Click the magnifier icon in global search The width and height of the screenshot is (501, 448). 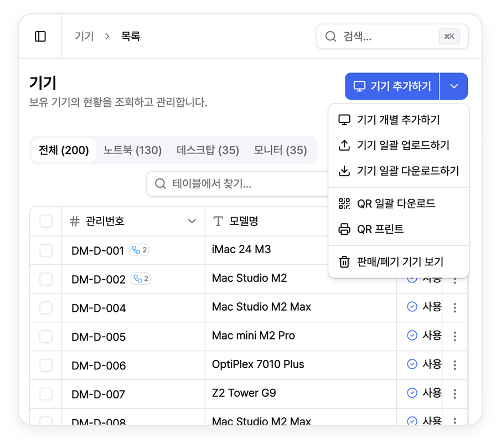[330, 37]
